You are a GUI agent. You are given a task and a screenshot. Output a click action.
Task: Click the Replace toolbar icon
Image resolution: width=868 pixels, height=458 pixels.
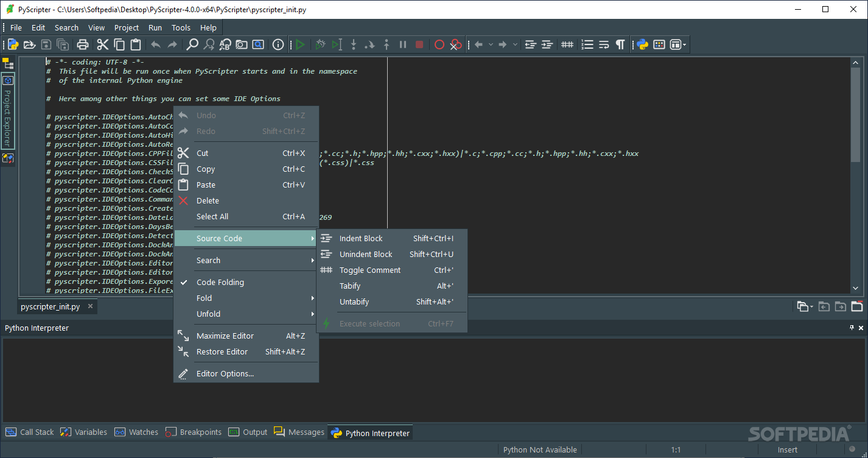point(225,44)
